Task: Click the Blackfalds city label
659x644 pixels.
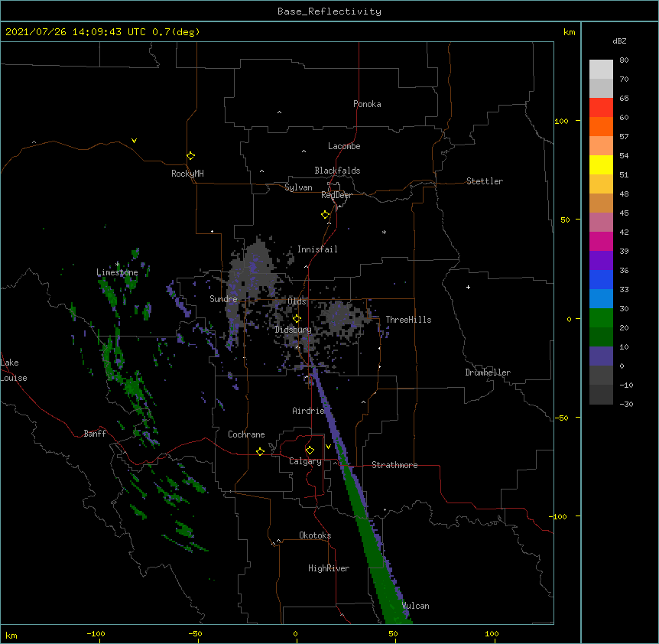Action: 337,171
